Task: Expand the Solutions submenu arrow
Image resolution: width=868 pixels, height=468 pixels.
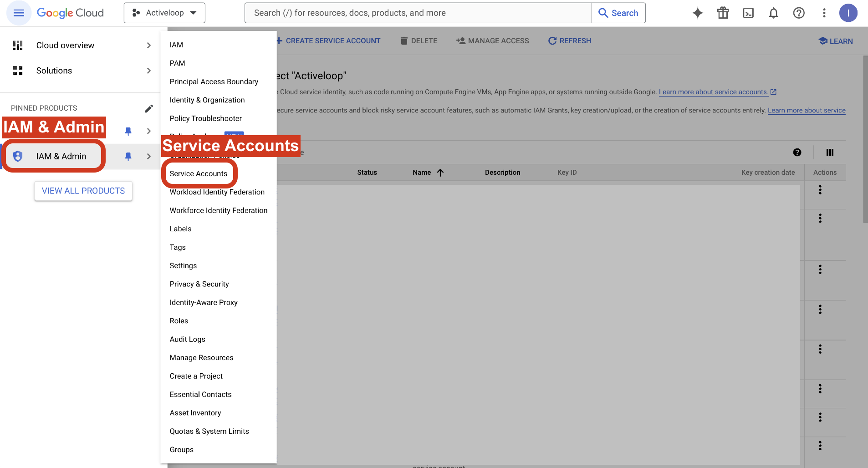Action: click(148, 71)
